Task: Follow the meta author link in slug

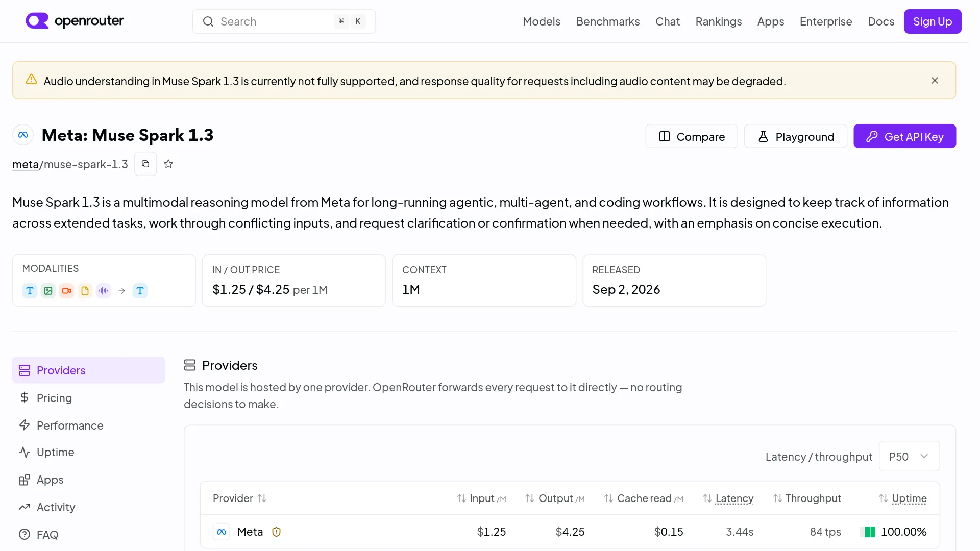Action: click(x=26, y=164)
